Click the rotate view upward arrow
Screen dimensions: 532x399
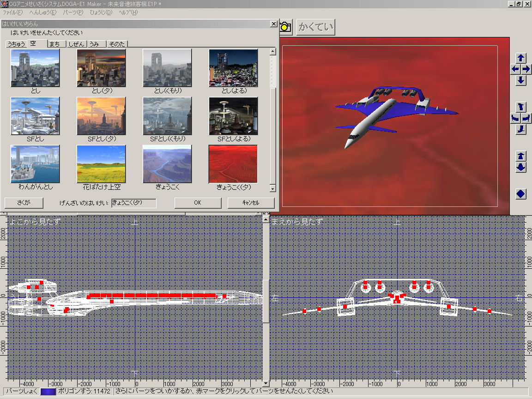pos(521,106)
